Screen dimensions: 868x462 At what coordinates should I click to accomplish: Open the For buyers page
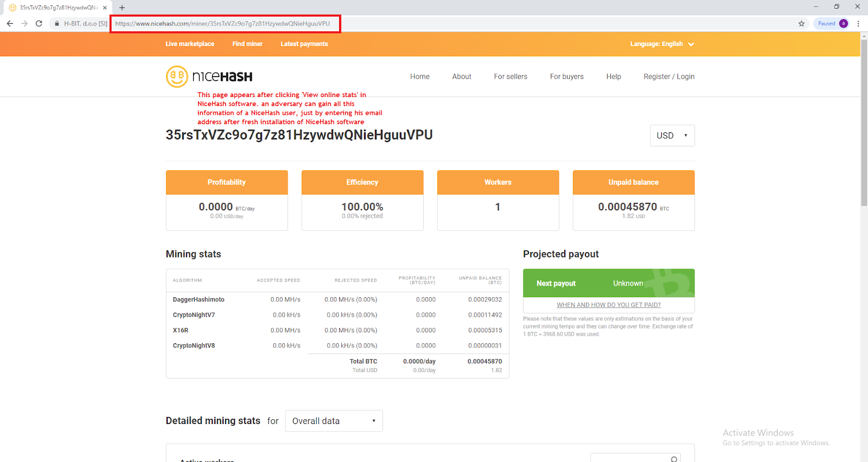pos(567,76)
